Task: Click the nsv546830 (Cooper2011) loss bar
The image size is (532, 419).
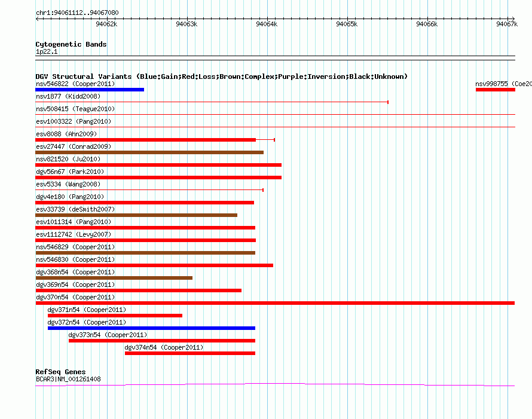Action: [154, 265]
